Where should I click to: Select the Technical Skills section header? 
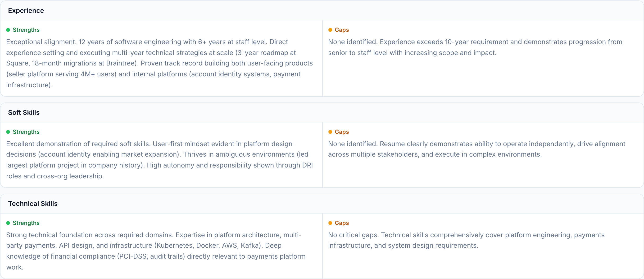coord(33,204)
